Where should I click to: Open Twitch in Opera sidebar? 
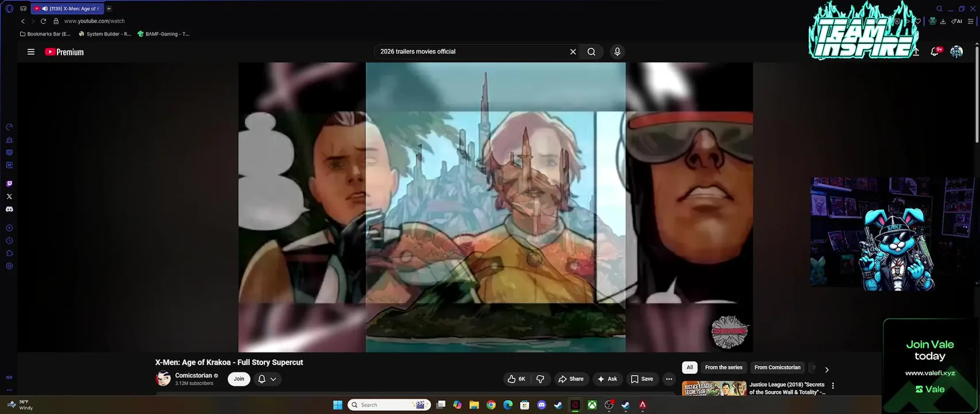pos(9,184)
